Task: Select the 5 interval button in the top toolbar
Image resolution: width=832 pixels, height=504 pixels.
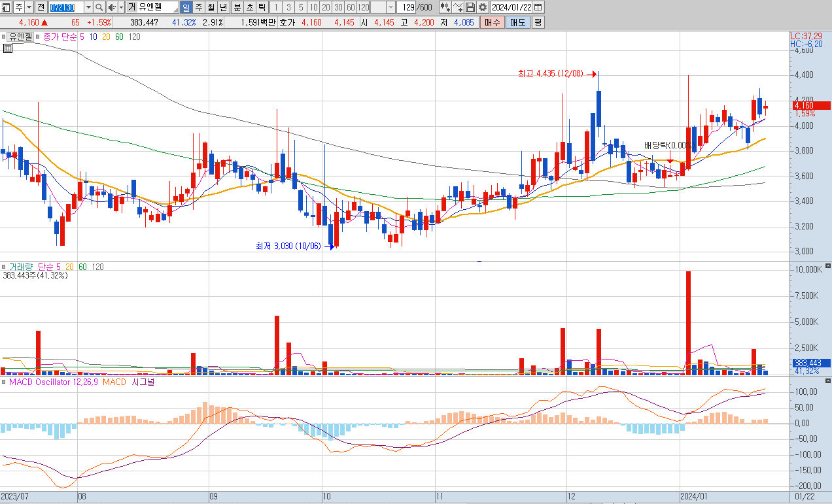Action: (x=301, y=7)
